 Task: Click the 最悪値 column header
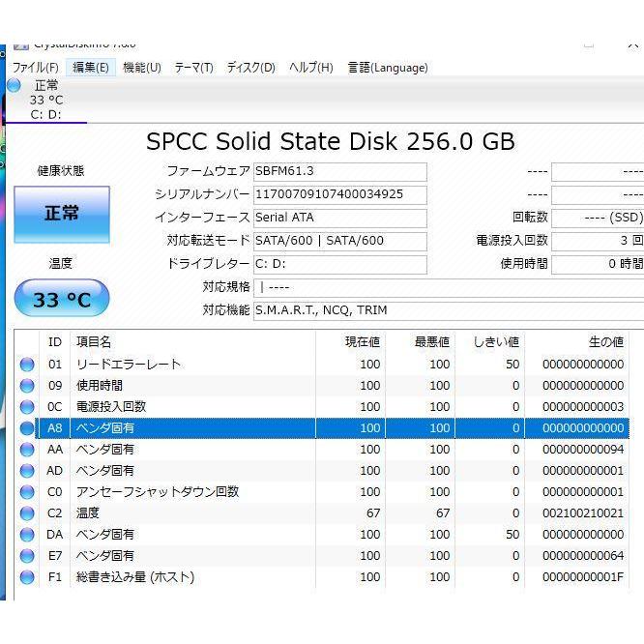[x=421, y=341]
